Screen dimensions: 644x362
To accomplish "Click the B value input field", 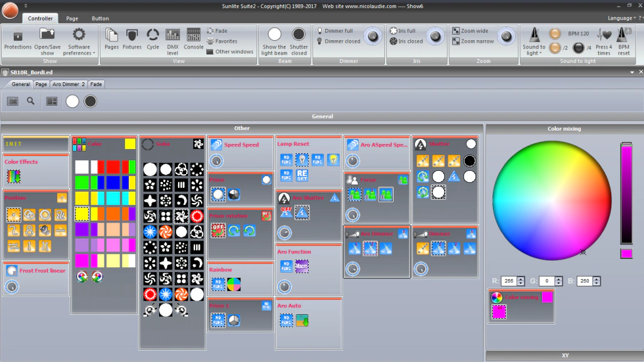I will 584,281.
